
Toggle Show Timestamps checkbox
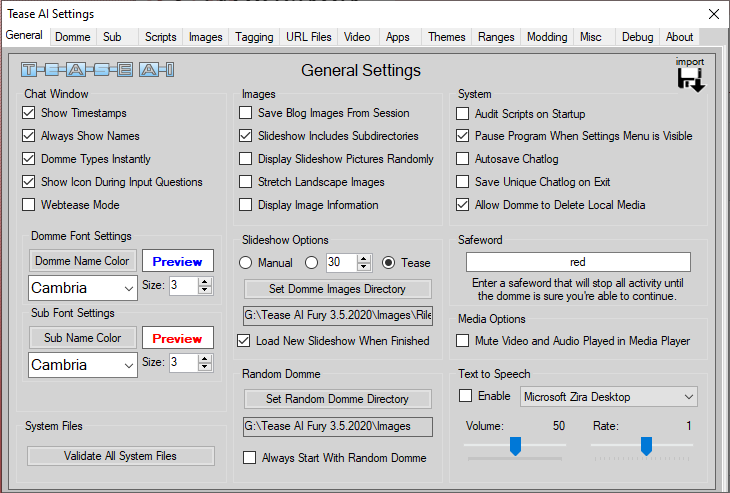(28, 113)
